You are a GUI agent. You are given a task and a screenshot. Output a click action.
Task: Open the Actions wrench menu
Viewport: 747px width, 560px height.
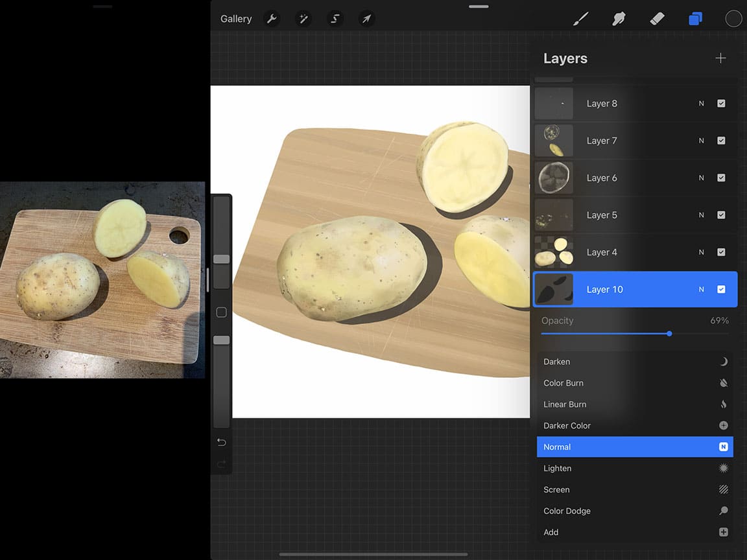pyautogui.click(x=272, y=18)
